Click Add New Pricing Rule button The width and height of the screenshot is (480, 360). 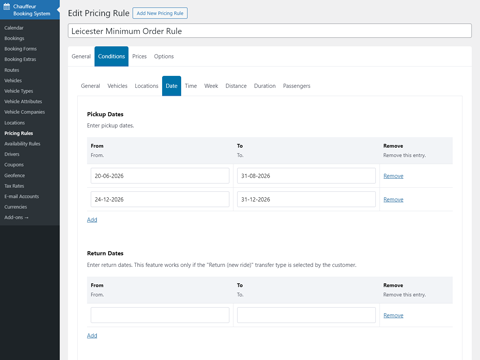click(x=160, y=13)
